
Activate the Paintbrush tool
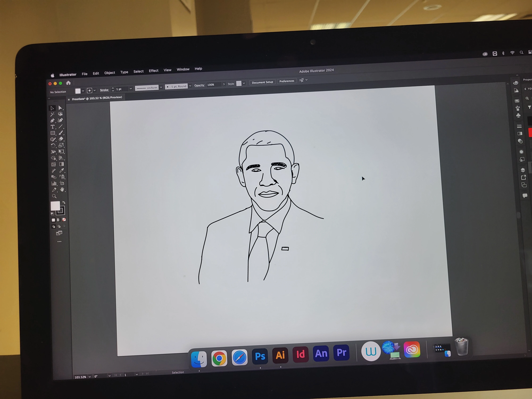(61, 132)
